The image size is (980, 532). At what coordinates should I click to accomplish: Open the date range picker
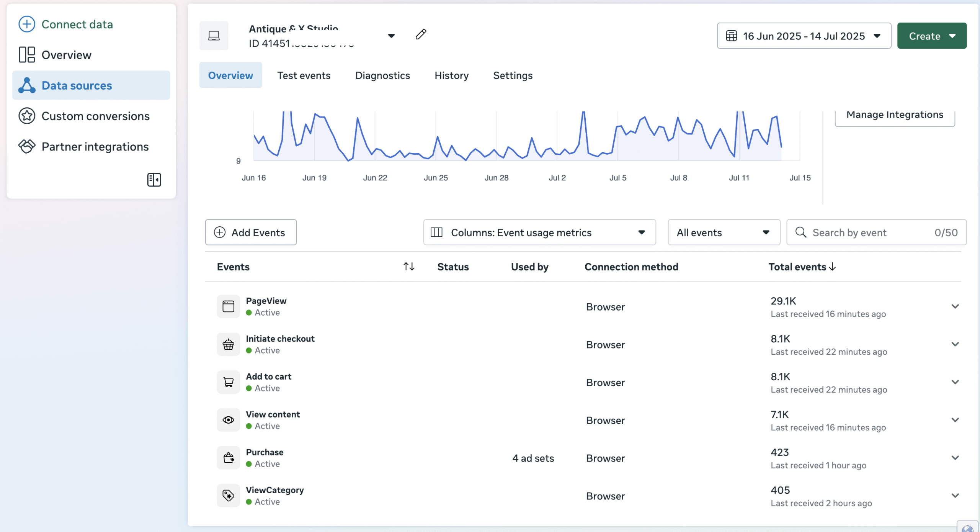click(x=804, y=36)
